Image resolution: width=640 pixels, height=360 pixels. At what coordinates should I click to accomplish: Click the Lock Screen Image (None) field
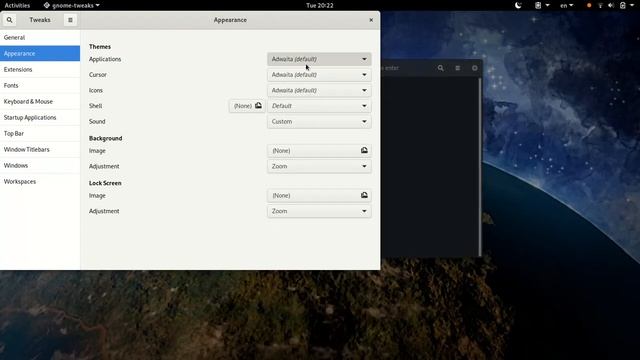[319, 196]
